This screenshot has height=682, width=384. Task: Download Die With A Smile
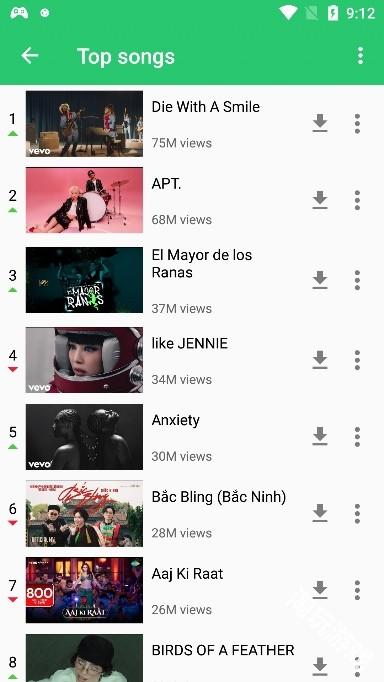[x=320, y=124]
